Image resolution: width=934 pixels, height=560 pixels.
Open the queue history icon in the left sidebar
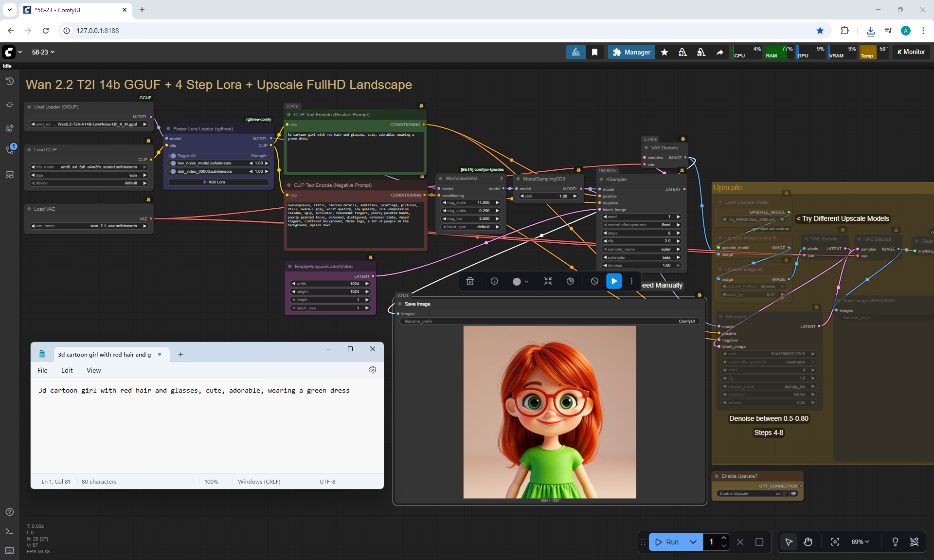point(10,81)
